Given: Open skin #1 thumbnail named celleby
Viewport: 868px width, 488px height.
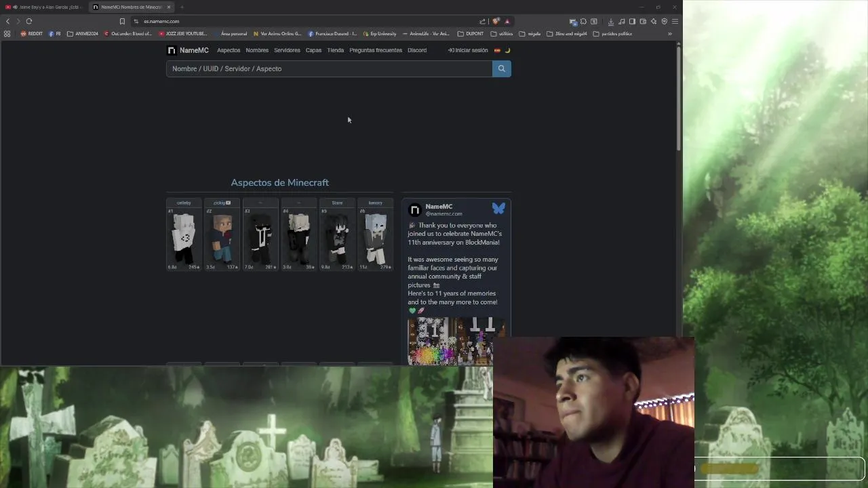Looking at the screenshot, I should pyautogui.click(x=184, y=235).
